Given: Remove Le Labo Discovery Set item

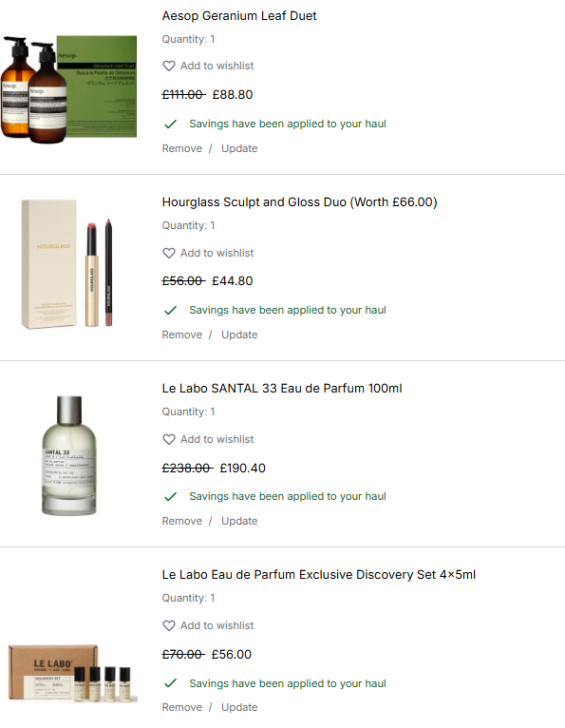Looking at the screenshot, I should pyautogui.click(x=181, y=707).
